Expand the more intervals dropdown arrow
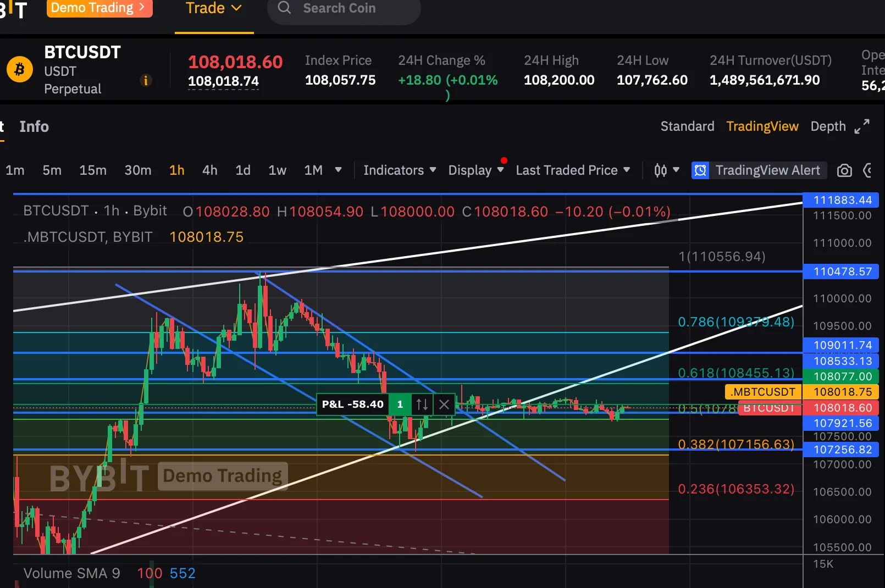The width and height of the screenshot is (885, 588). [x=338, y=170]
